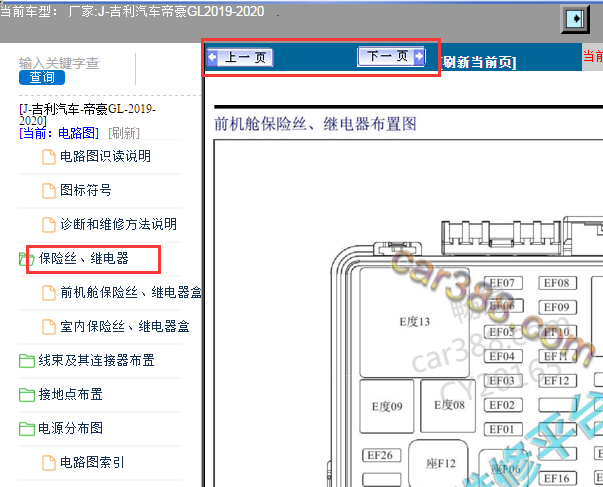The width and height of the screenshot is (603, 487).
Task: Click the exit arrow icon at top right
Action: click(x=575, y=18)
